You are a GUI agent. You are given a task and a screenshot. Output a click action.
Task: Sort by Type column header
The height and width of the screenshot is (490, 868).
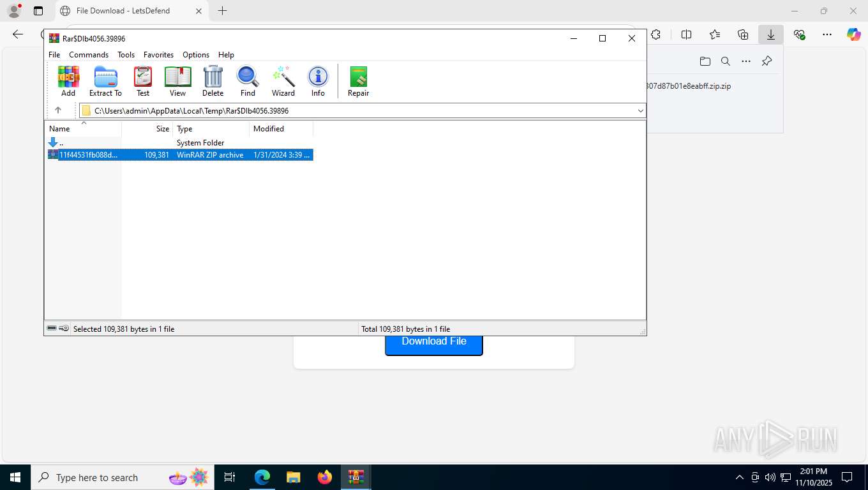coord(211,129)
